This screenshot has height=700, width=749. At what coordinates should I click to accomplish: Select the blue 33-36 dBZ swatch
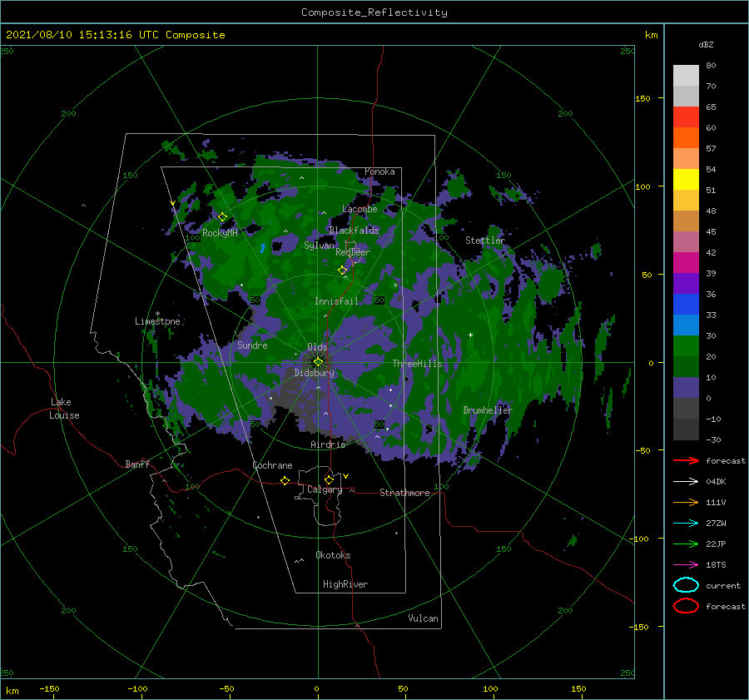point(686,305)
